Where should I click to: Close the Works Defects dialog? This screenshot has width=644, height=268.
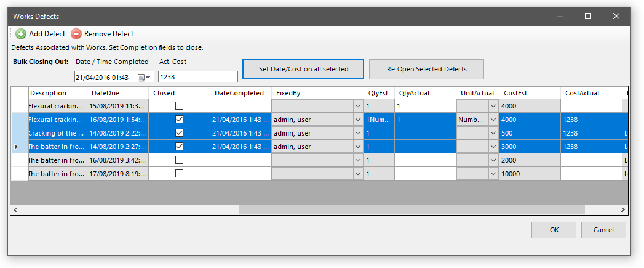click(616, 17)
